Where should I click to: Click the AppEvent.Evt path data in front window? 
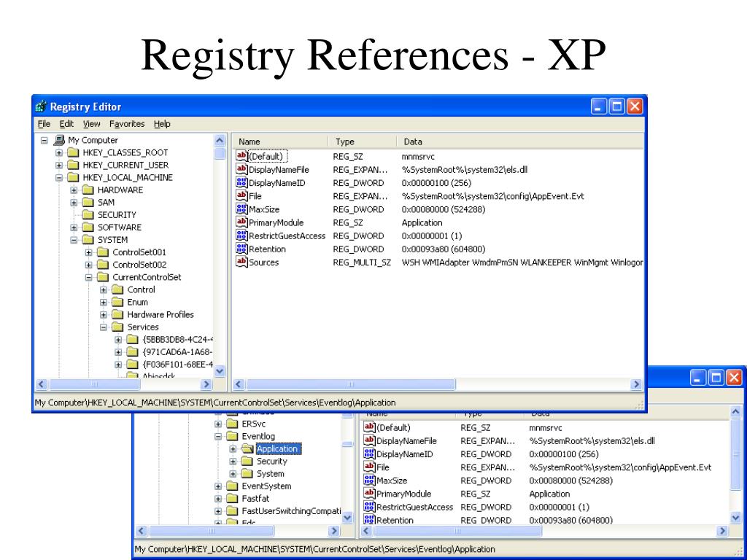[x=493, y=195]
